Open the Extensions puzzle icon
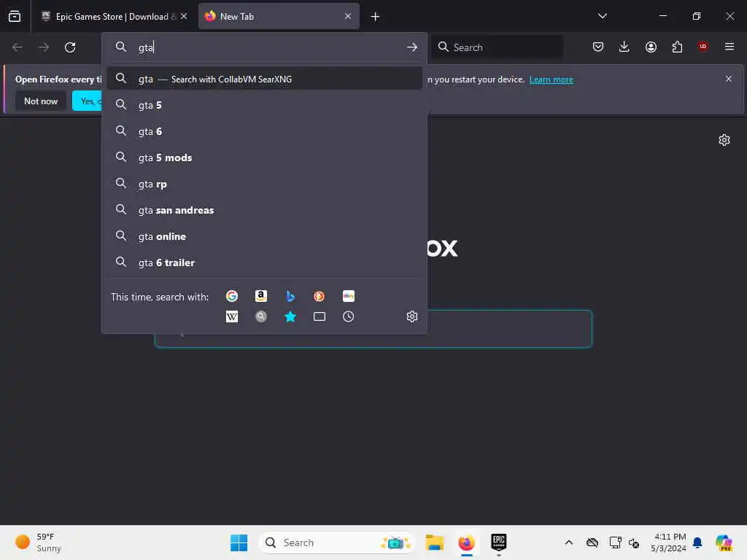The image size is (747, 560). [677, 47]
